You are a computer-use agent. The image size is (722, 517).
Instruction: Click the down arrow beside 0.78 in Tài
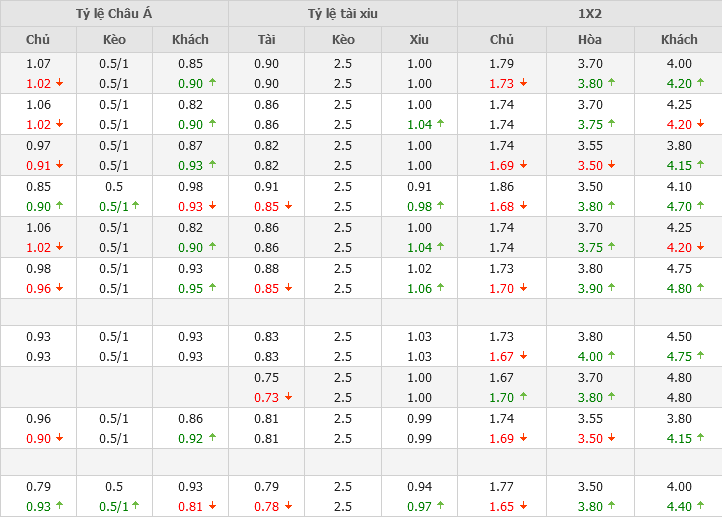[289, 507]
